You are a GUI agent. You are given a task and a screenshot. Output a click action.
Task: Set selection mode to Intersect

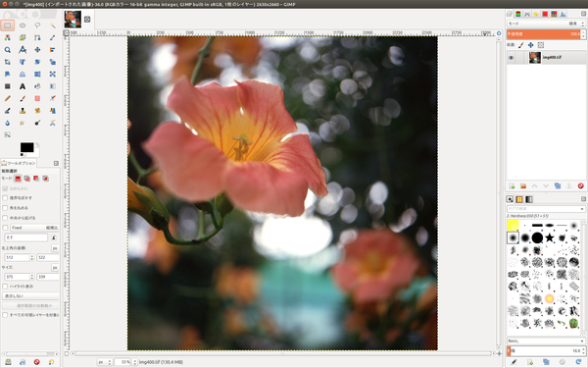[x=45, y=179]
